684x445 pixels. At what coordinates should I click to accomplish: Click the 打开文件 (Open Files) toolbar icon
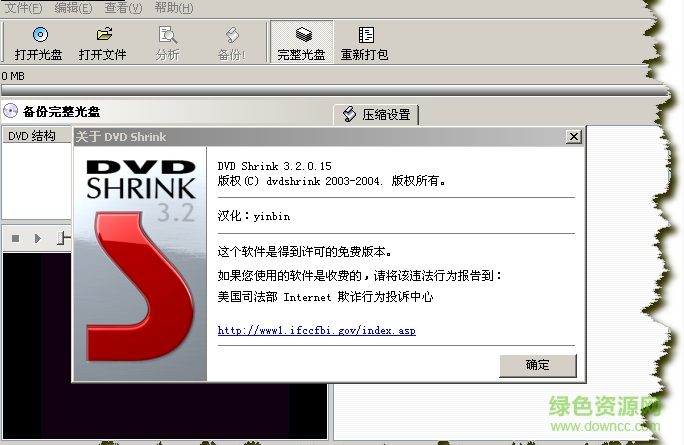point(103,43)
